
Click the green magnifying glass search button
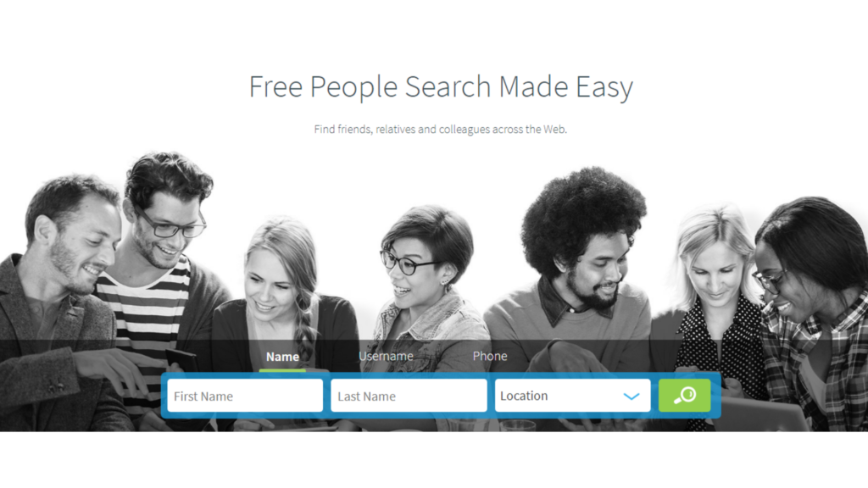click(684, 395)
